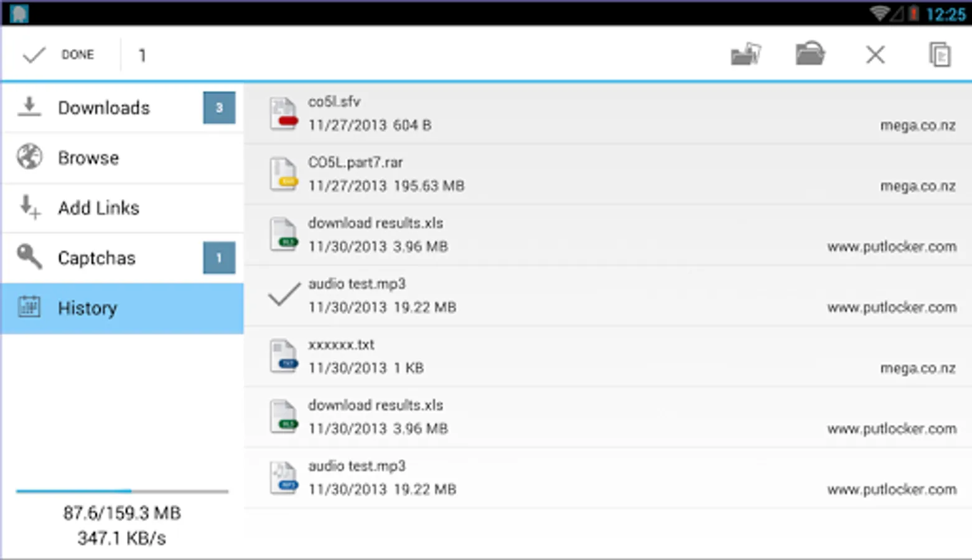Screen dimensions: 972x560
Task: Tap the 12:25 clock in the status bar
Action: coord(945,14)
